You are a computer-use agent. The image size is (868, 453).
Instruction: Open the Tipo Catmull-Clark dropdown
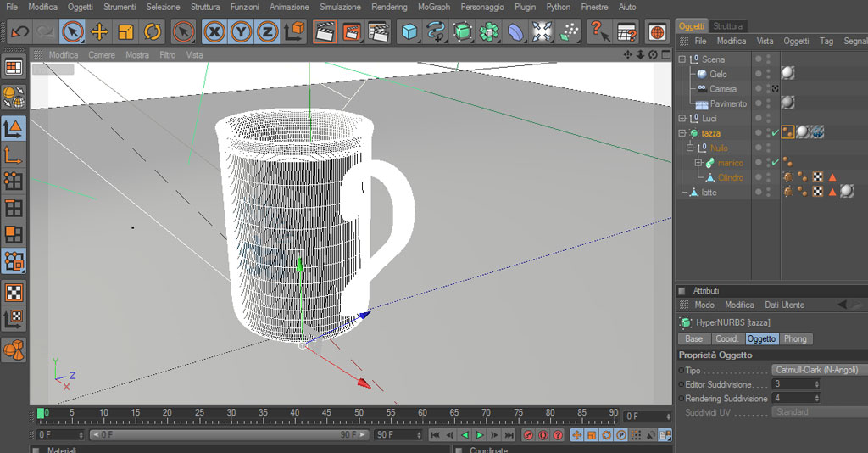click(819, 370)
